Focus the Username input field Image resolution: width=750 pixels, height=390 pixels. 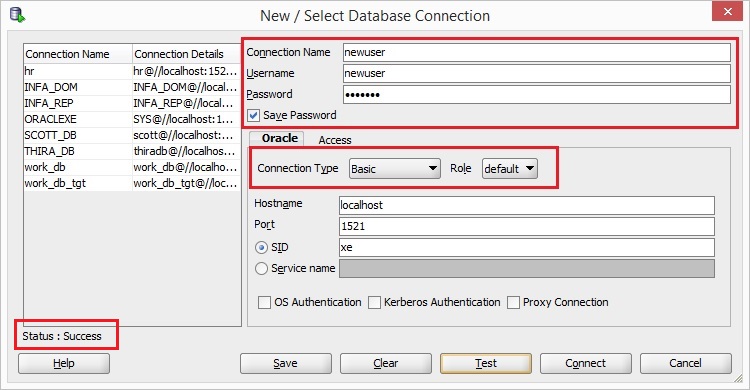pyautogui.click(x=537, y=73)
